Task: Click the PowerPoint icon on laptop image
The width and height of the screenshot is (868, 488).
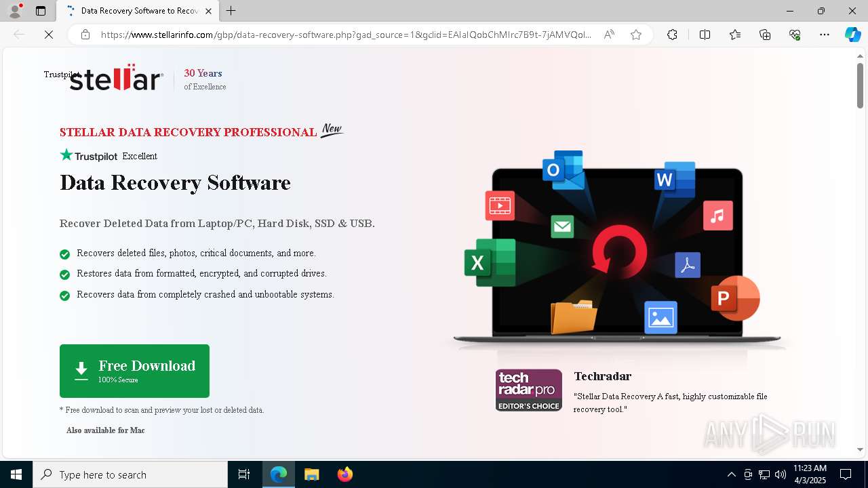Action: (735, 298)
